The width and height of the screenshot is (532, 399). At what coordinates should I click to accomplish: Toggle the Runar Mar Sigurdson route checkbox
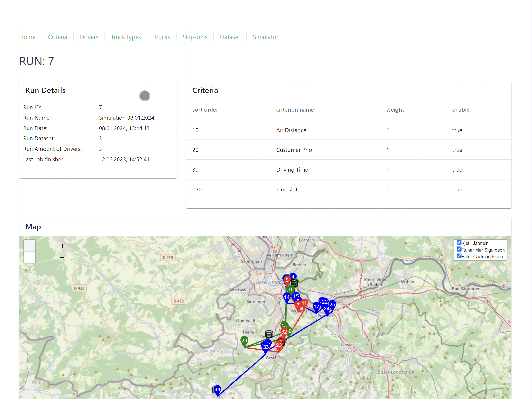(x=459, y=249)
